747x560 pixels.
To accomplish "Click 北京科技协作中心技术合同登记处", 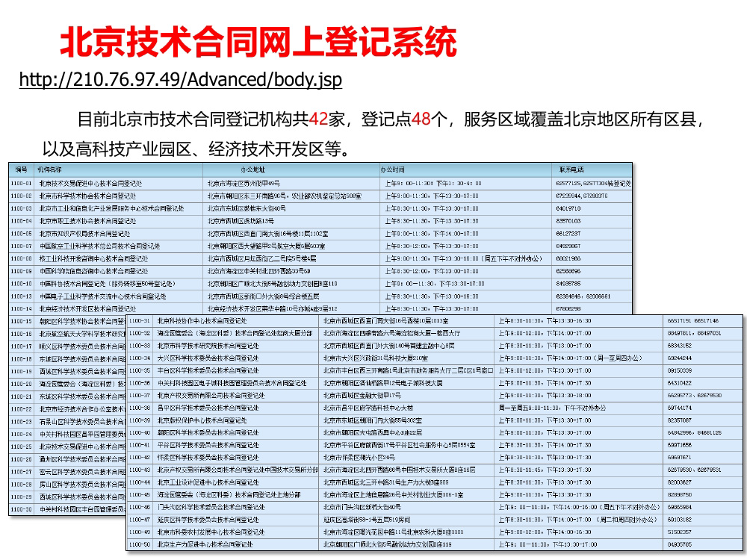I will [202, 321].
